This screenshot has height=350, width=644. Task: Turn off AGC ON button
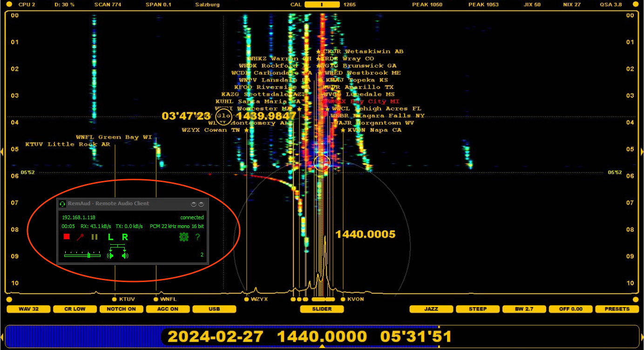[x=168, y=309]
